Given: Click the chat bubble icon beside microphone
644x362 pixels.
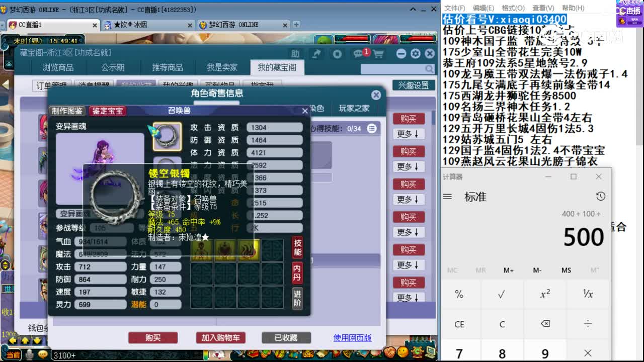Looking at the screenshot, I should click(43, 355).
